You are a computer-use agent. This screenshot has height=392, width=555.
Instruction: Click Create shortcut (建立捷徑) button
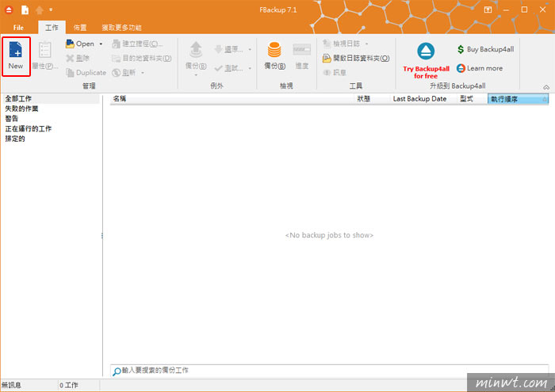pyautogui.click(x=137, y=44)
